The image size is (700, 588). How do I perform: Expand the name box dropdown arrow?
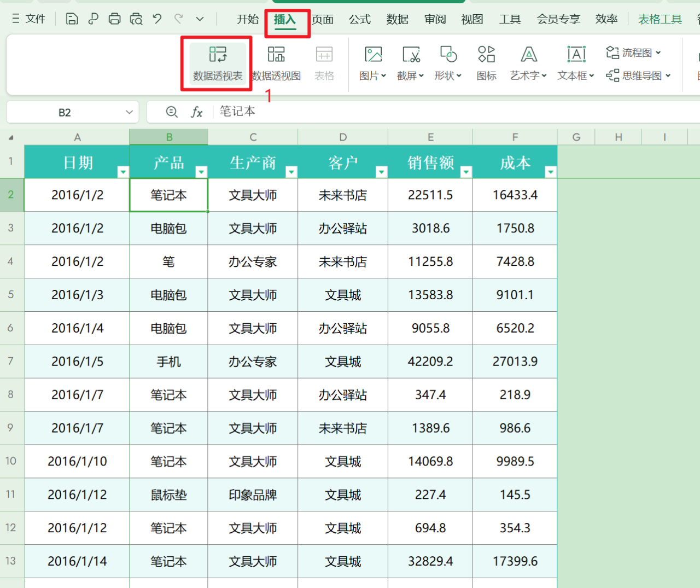(x=129, y=112)
